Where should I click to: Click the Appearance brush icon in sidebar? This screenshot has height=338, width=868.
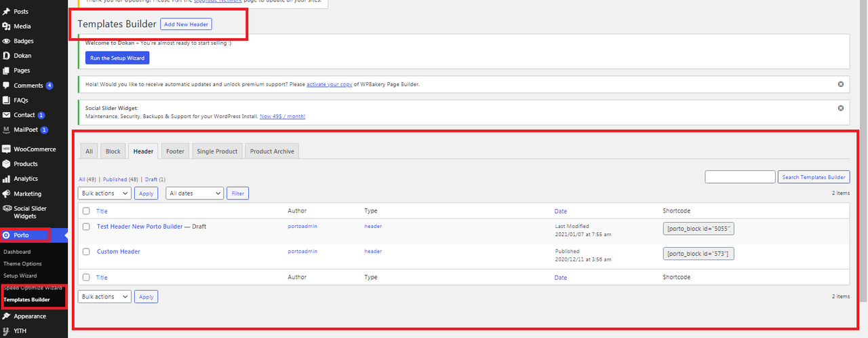[x=6, y=316]
